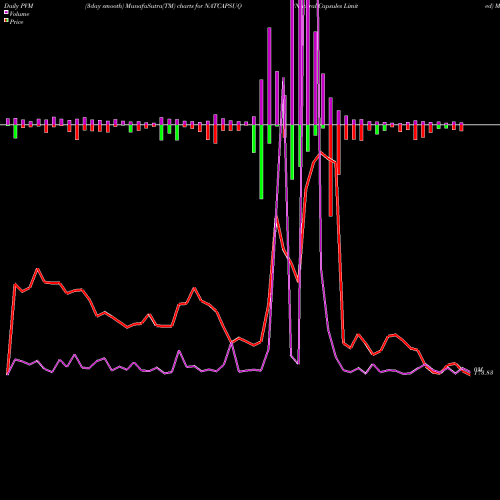Click the 118.83 price value label
The width and height of the screenshot is (500, 500).
point(483,373)
